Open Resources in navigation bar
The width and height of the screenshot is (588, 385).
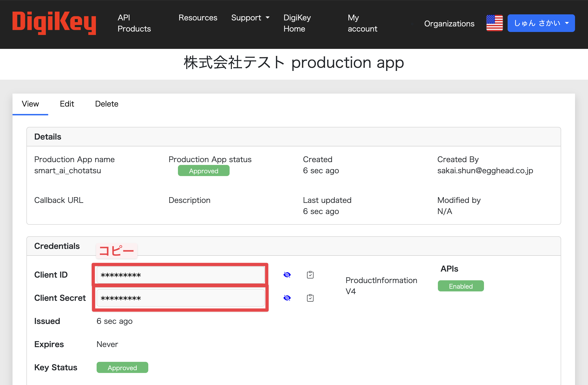[198, 18]
